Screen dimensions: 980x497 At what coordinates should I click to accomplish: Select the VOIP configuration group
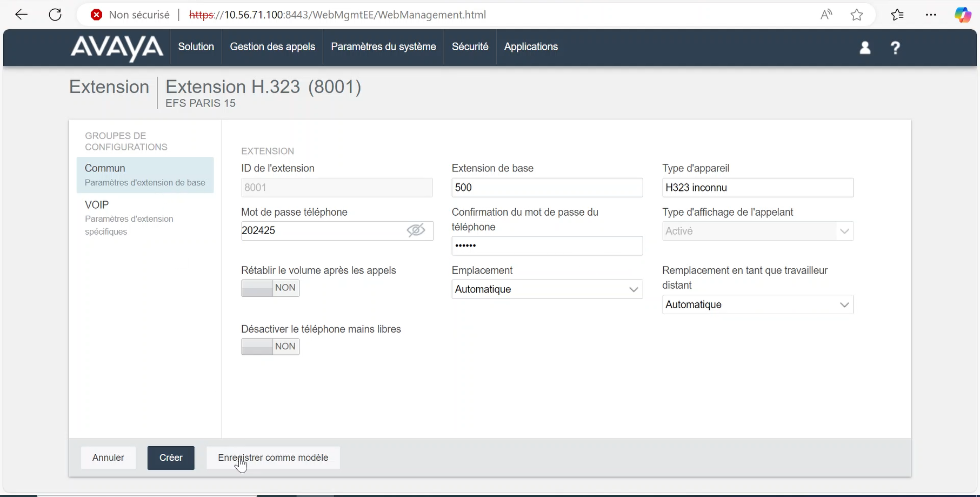[97, 205]
